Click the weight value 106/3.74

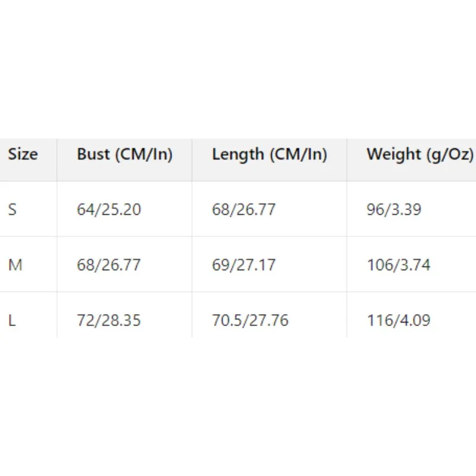[x=397, y=265]
